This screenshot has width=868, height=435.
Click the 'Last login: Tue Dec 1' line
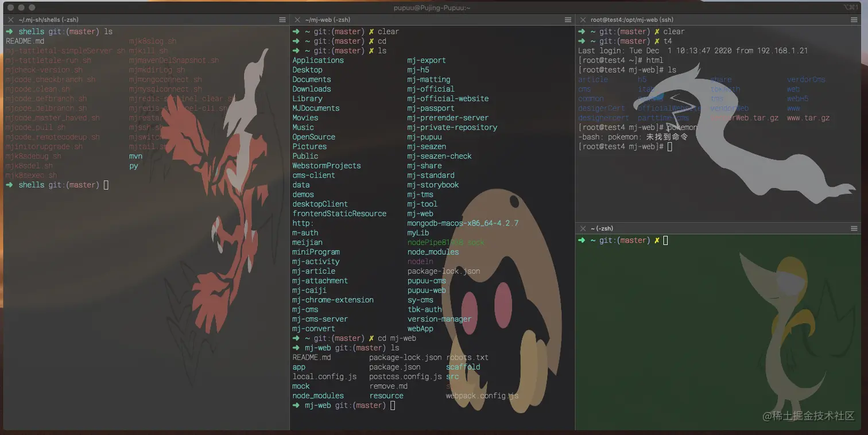pos(693,51)
